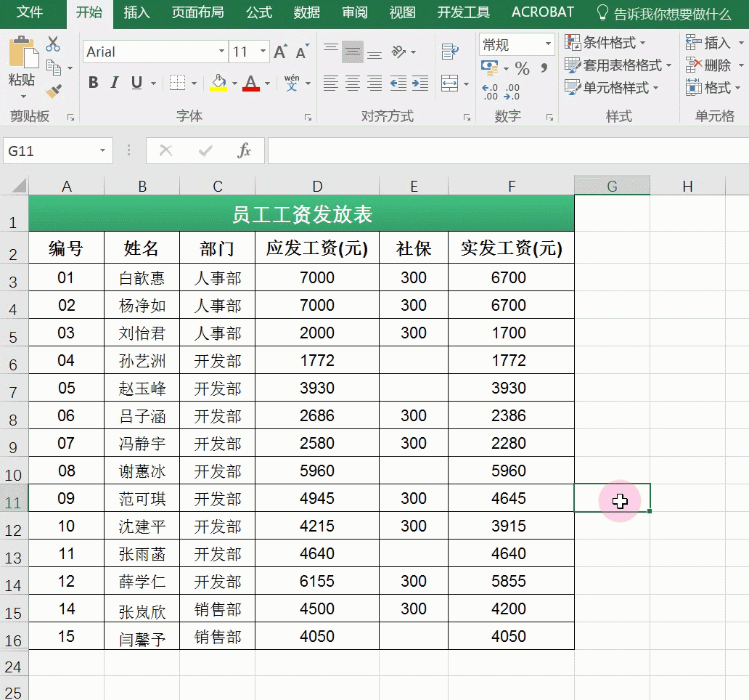Expand Name Box dropdown arrow
This screenshot has height=700, width=749.
[102, 151]
